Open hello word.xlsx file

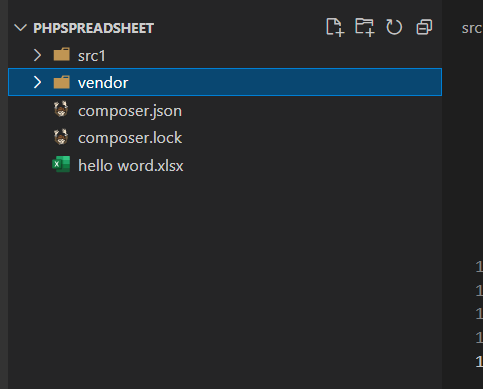[x=131, y=165]
